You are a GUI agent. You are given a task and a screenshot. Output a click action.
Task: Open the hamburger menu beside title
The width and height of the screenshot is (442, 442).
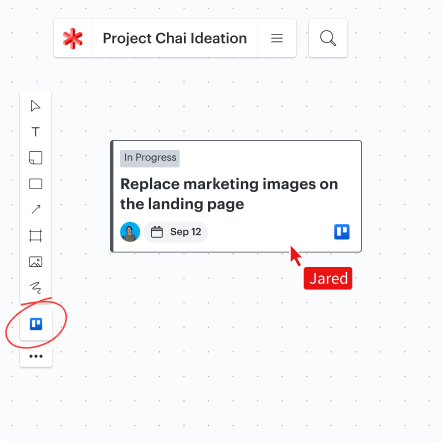[277, 38]
